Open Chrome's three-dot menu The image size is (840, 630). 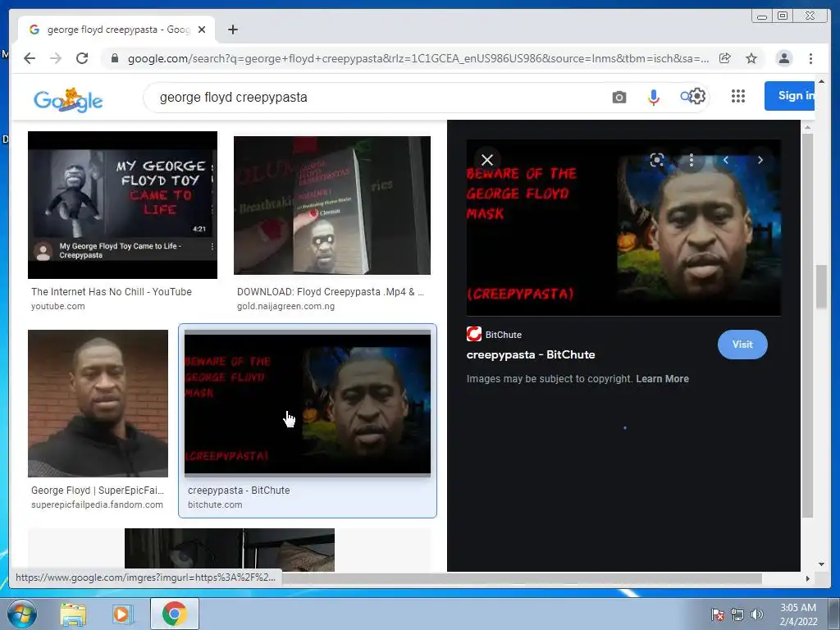click(810, 58)
